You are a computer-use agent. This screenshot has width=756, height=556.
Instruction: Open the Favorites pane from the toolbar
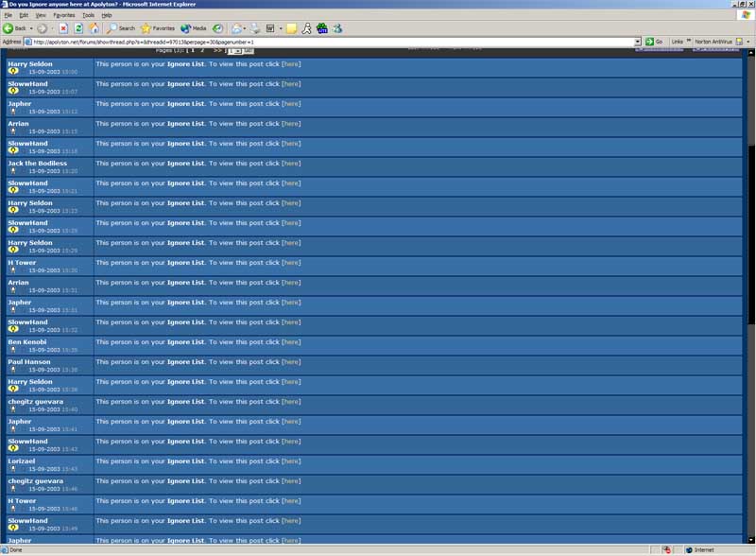click(157, 28)
